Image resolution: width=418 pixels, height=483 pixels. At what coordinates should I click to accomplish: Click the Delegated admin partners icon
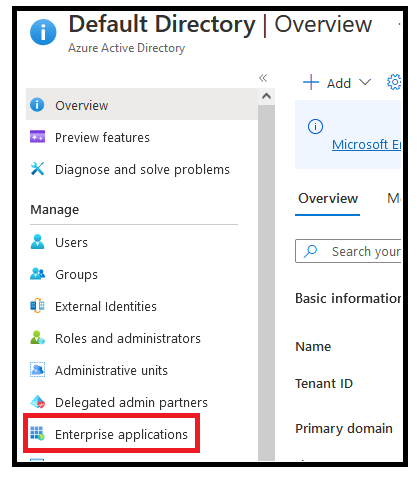(37, 402)
